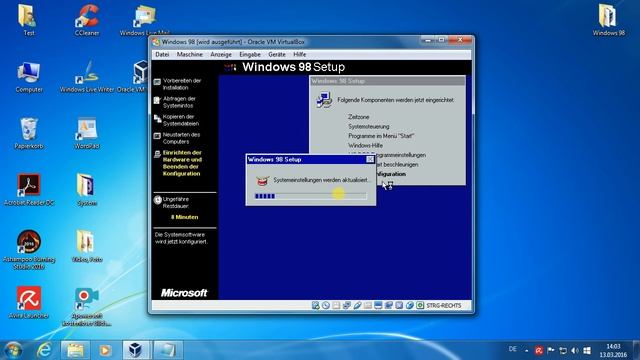
Task: Click the VirtualBox hard disk activity indicator
Action: tap(315, 305)
